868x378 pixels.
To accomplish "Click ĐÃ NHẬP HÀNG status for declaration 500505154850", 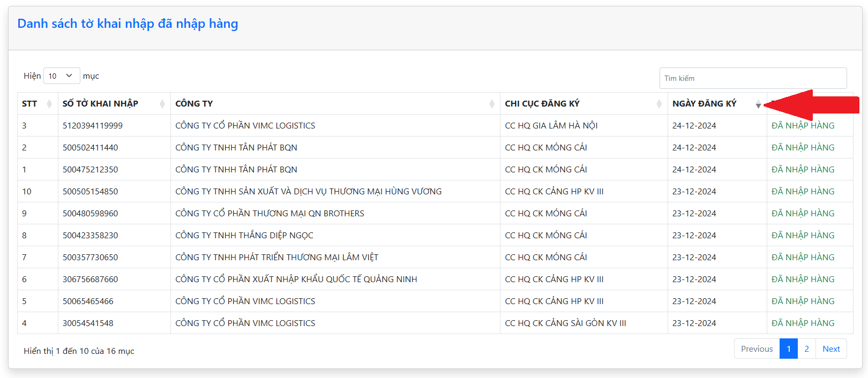I will 803,192.
